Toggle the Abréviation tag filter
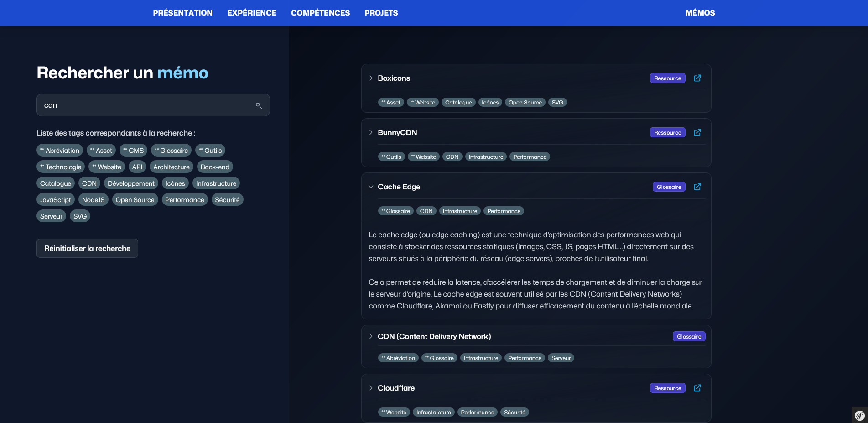The width and height of the screenshot is (868, 423). 60,151
